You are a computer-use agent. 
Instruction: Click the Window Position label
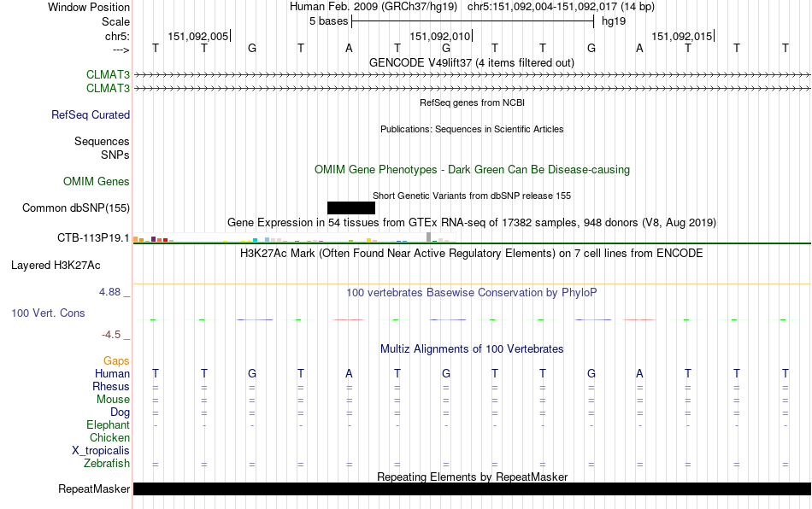(x=89, y=7)
